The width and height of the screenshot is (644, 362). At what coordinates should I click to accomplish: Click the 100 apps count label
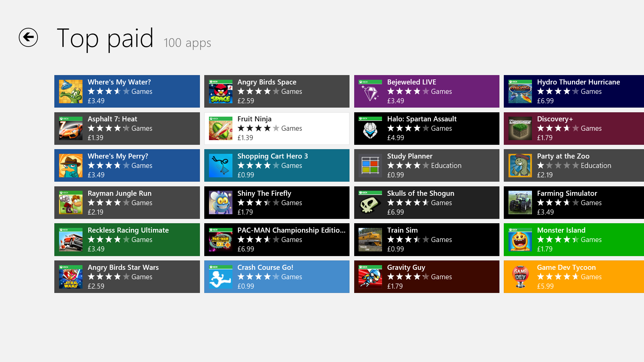coord(187,43)
